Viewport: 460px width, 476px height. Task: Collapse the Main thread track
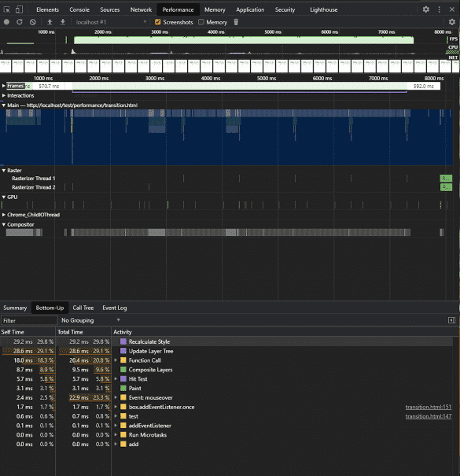point(4,105)
